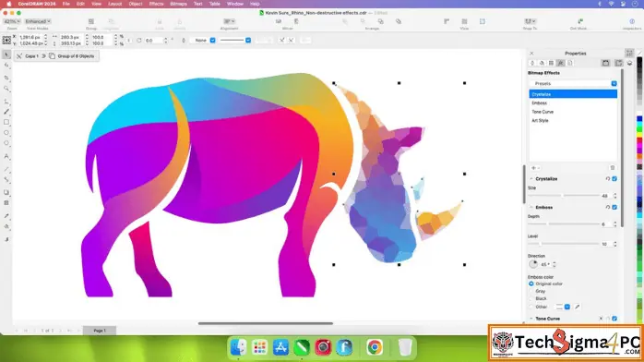Open the Snap To dropdown

[x=530, y=21]
